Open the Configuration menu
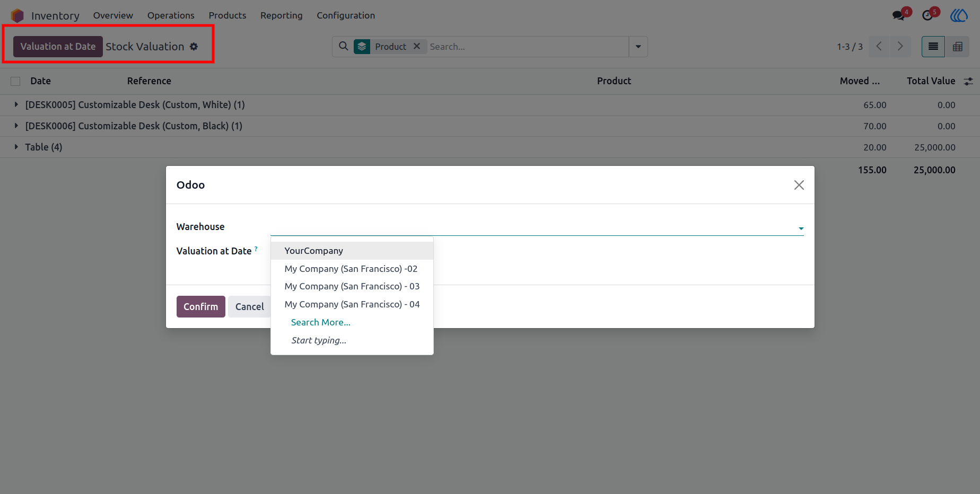The image size is (980, 494). click(346, 15)
